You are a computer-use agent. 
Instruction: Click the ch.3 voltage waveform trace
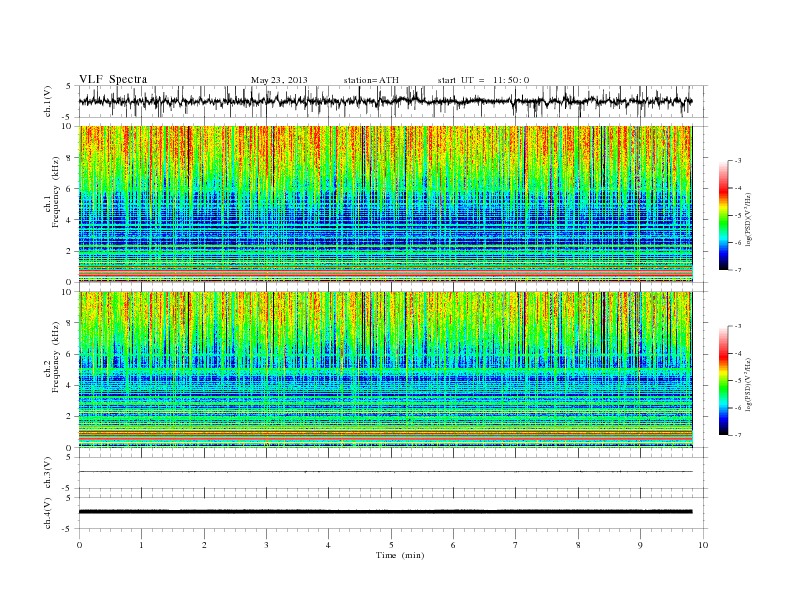386,472
